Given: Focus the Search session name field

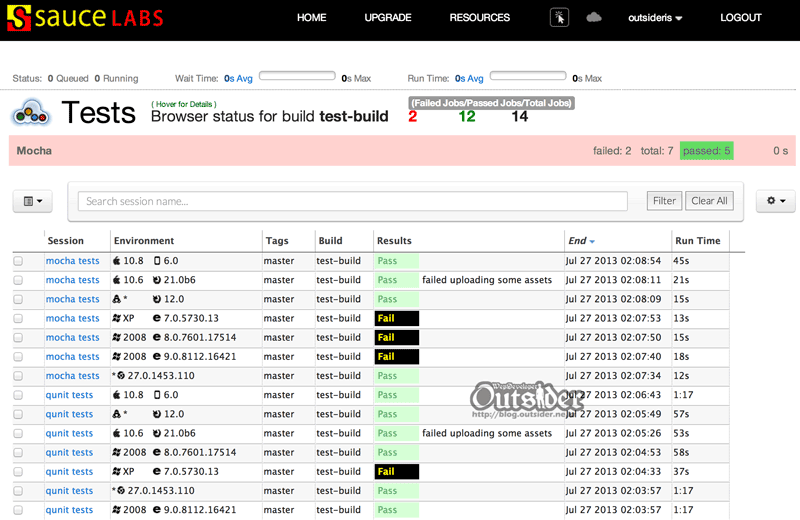Looking at the screenshot, I should [353, 201].
